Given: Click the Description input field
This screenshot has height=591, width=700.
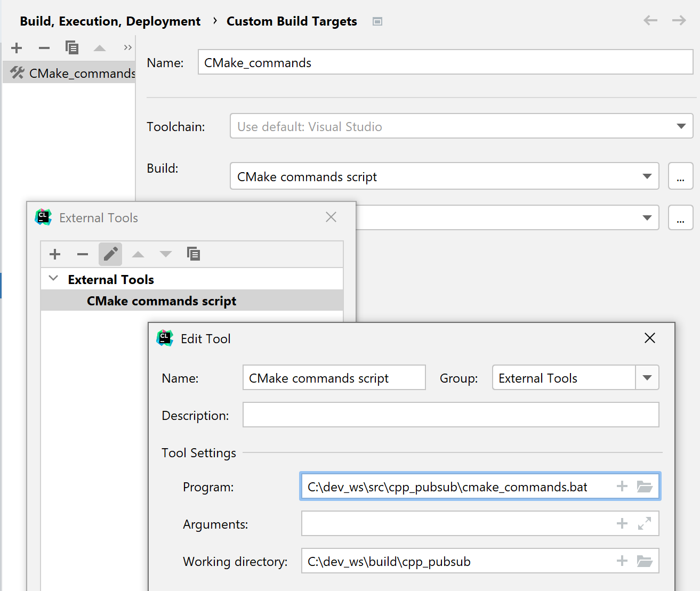Looking at the screenshot, I should click(450, 415).
